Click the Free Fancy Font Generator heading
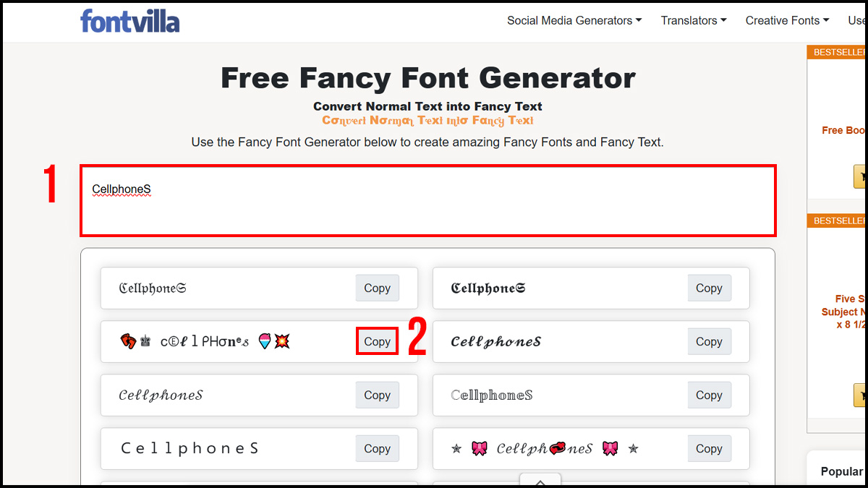 point(427,77)
